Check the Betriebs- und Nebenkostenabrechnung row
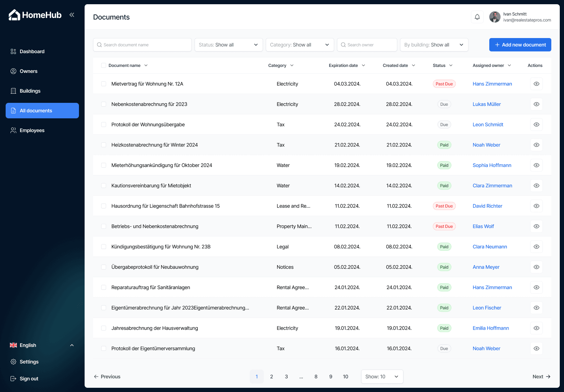This screenshot has width=564, height=392. (x=104, y=226)
